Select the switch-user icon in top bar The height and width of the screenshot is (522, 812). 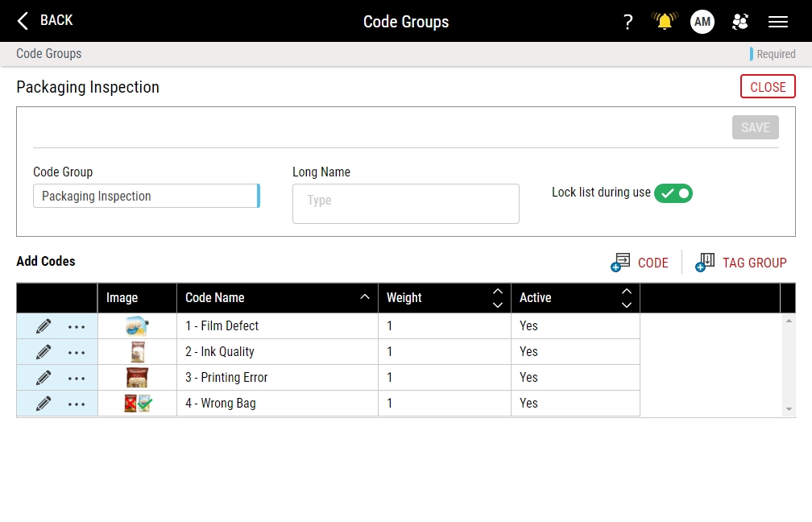tap(740, 22)
